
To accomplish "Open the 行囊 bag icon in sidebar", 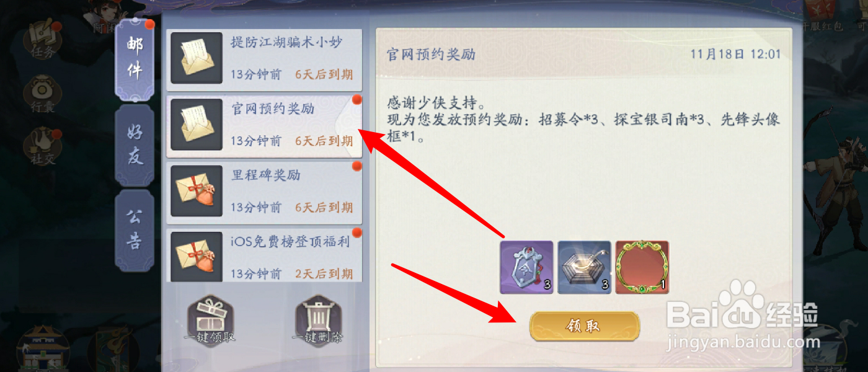I will (x=42, y=94).
